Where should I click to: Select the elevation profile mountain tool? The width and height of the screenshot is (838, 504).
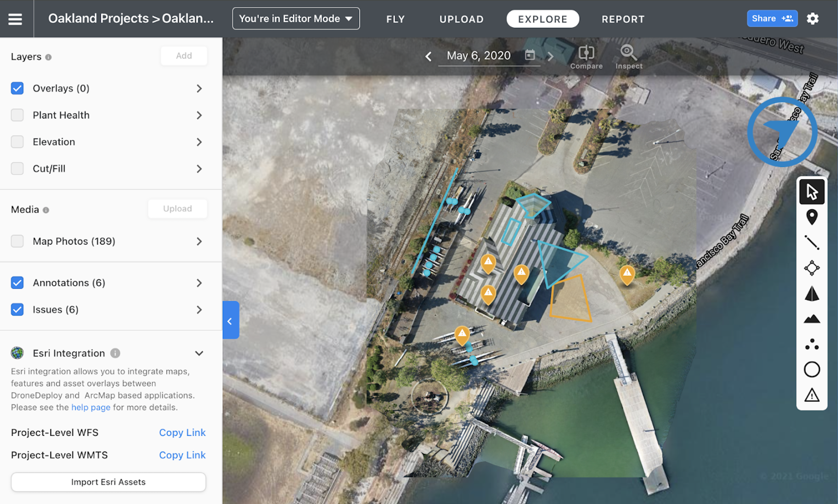[x=811, y=319]
